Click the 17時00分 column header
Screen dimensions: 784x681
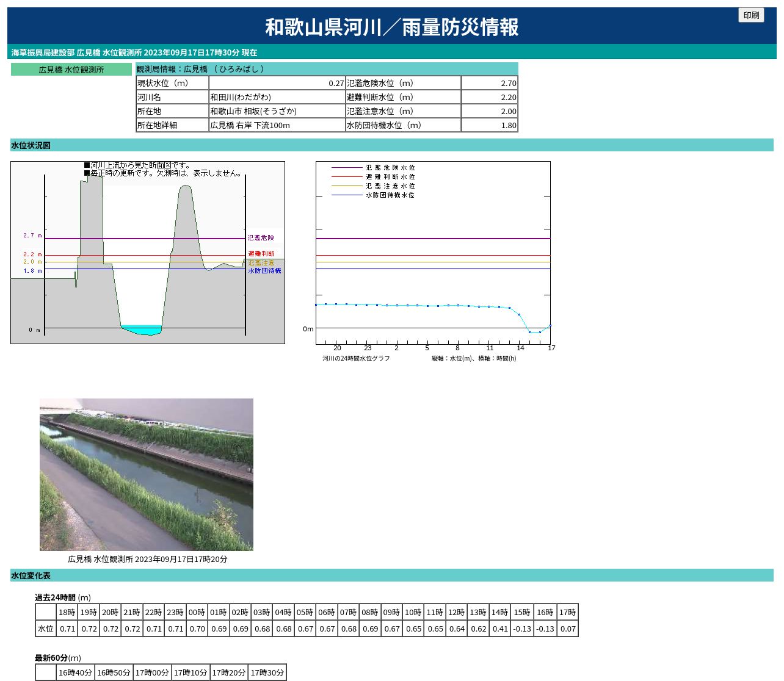point(153,672)
